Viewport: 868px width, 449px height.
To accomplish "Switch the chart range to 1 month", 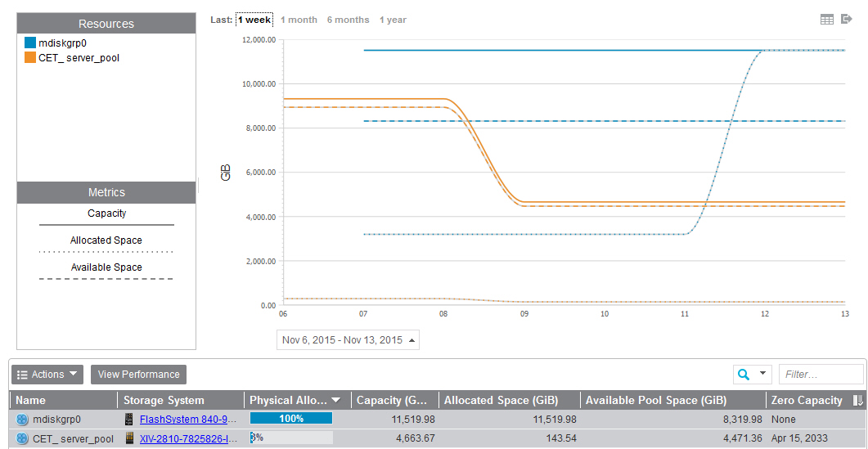I will (x=299, y=20).
